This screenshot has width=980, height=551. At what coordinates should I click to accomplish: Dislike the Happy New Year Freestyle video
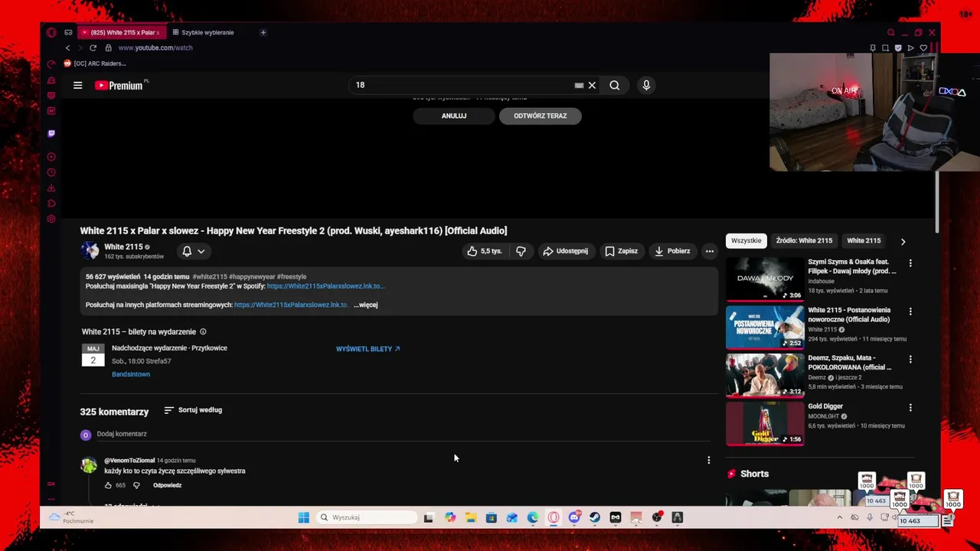(521, 251)
